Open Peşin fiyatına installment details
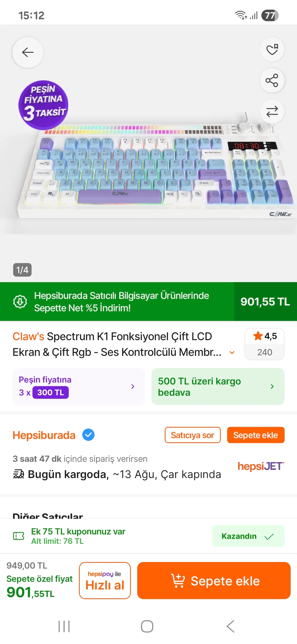Image resolution: width=297 pixels, height=644 pixels. [x=79, y=386]
